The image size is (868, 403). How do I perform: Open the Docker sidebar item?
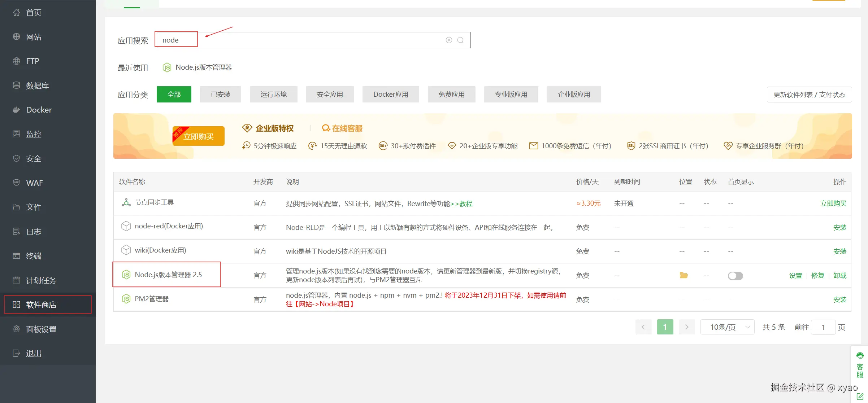(39, 110)
